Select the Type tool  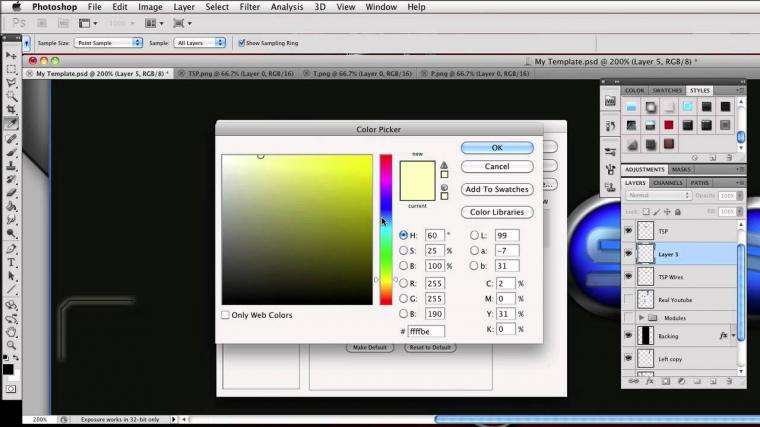(11, 262)
